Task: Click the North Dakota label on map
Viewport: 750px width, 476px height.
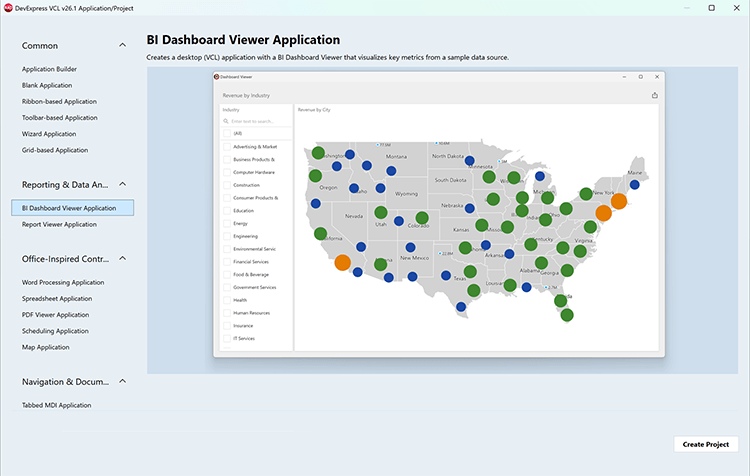Action: click(448, 156)
